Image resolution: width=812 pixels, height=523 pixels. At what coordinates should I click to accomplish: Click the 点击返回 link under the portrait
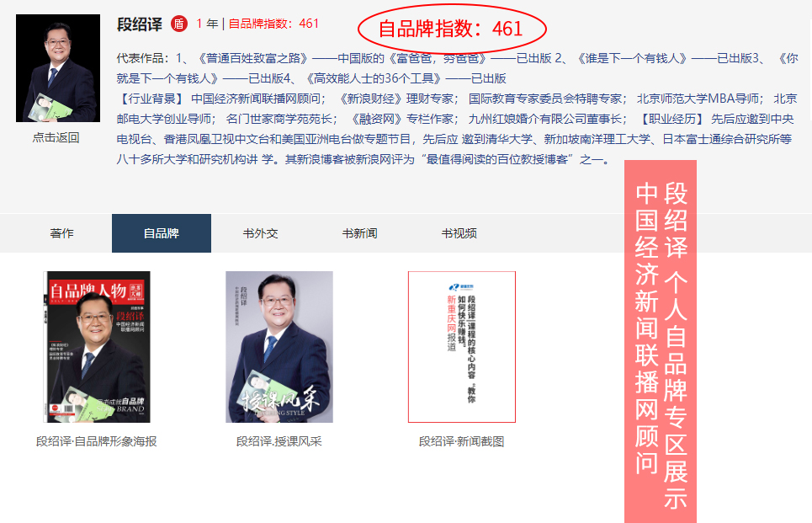56,137
